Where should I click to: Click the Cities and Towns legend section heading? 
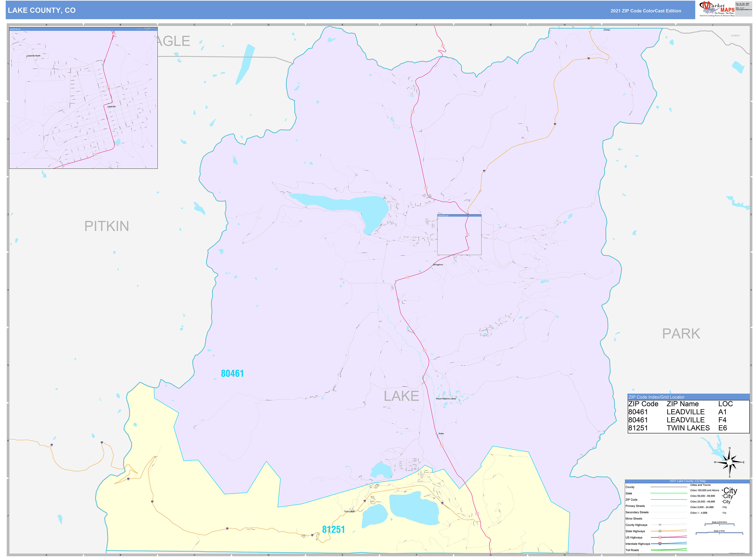pos(700,485)
